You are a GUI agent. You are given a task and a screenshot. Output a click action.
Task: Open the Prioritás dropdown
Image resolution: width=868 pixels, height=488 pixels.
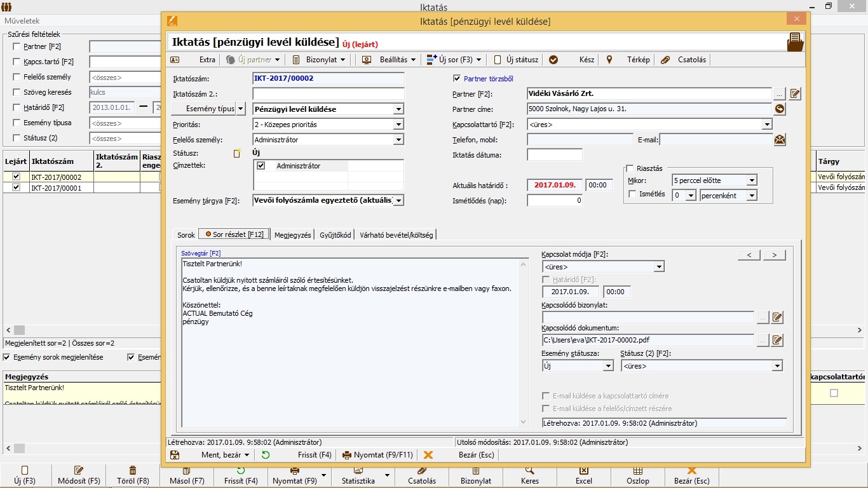coord(398,125)
